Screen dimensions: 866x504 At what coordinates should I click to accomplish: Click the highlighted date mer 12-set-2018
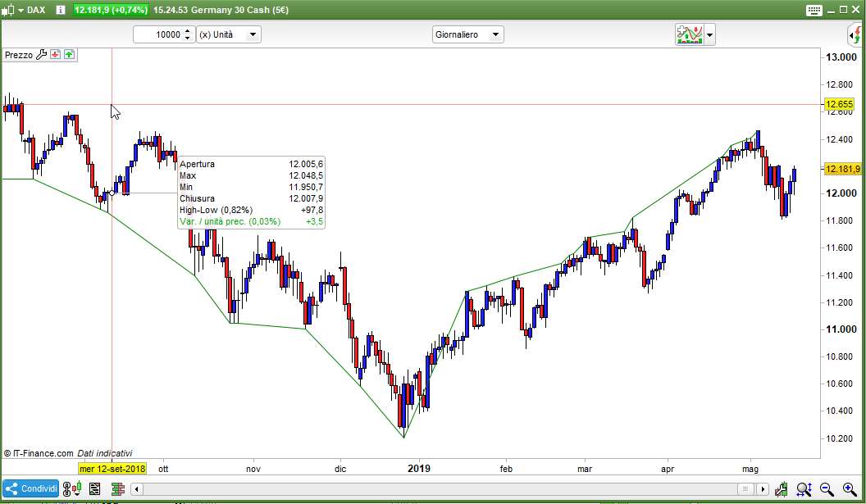(112, 469)
